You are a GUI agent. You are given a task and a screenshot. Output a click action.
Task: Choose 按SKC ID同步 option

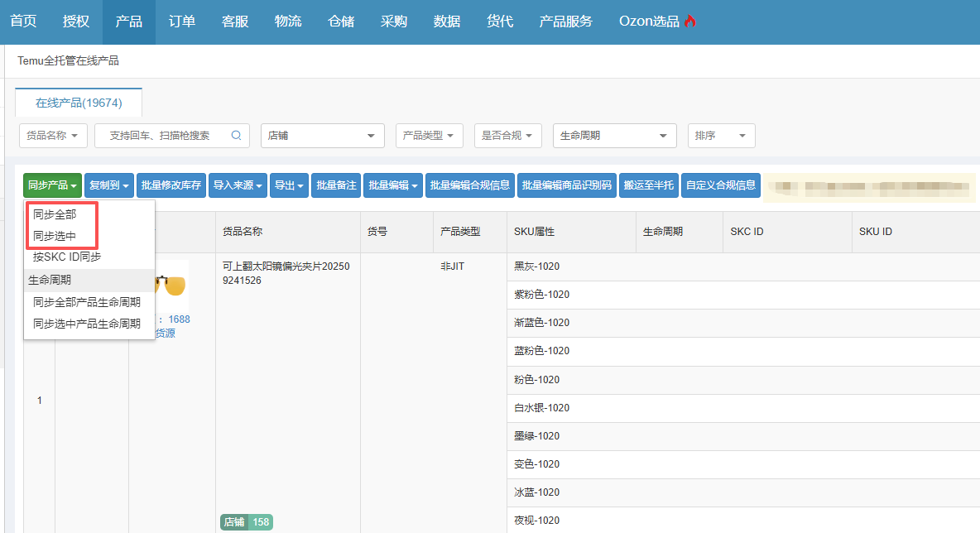click(x=67, y=257)
